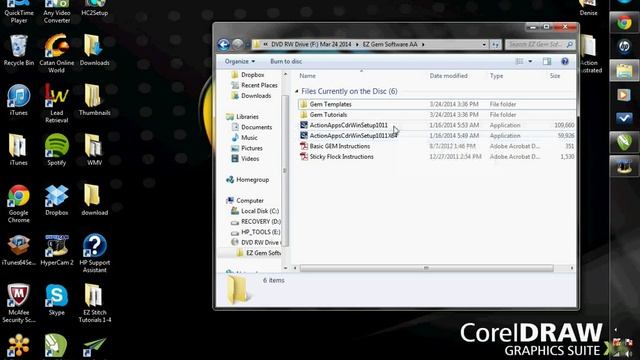Screen dimensions: 640x360
Task: Select DVD RW Drive in navigation pane
Action: point(260,242)
